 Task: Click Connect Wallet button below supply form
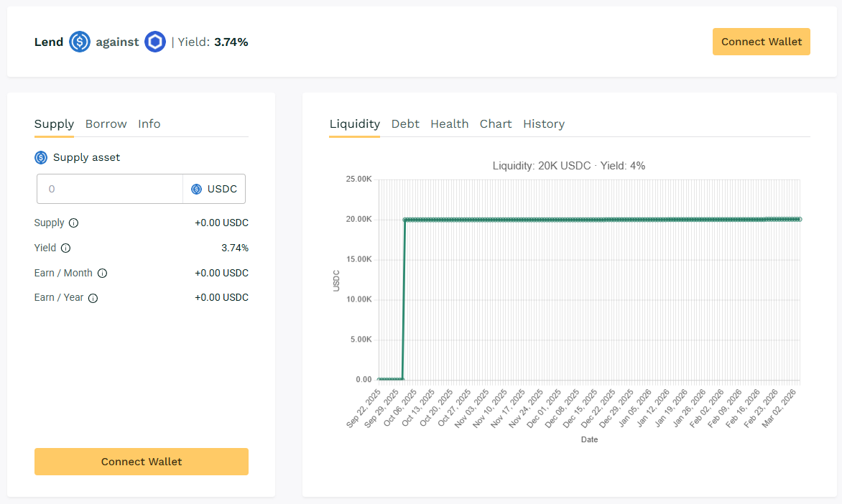pos(142,462)
